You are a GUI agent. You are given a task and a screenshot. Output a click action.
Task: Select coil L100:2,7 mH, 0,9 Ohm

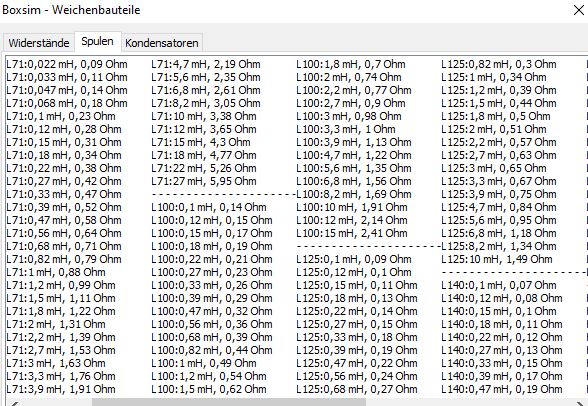click(351, 103)
